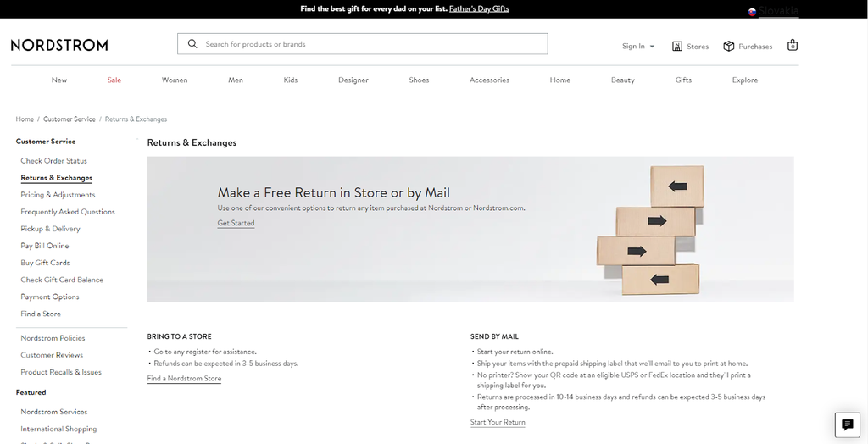Screen dimensions: 868x444
Task: Open Nordstrom Policies in sidebar
Action: (53, 338)
